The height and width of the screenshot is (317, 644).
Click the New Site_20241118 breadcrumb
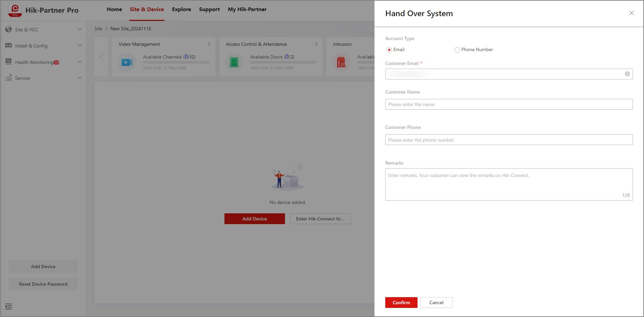click(131, 29)
